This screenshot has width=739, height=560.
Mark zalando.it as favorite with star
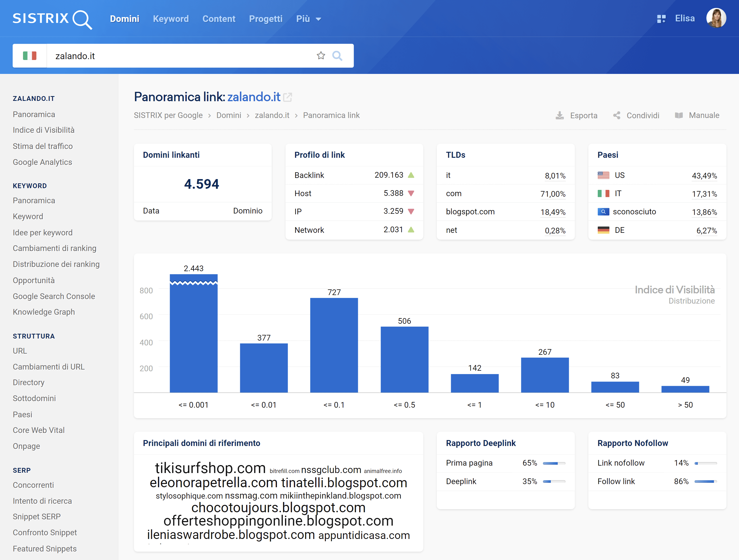tap(321, 55)
